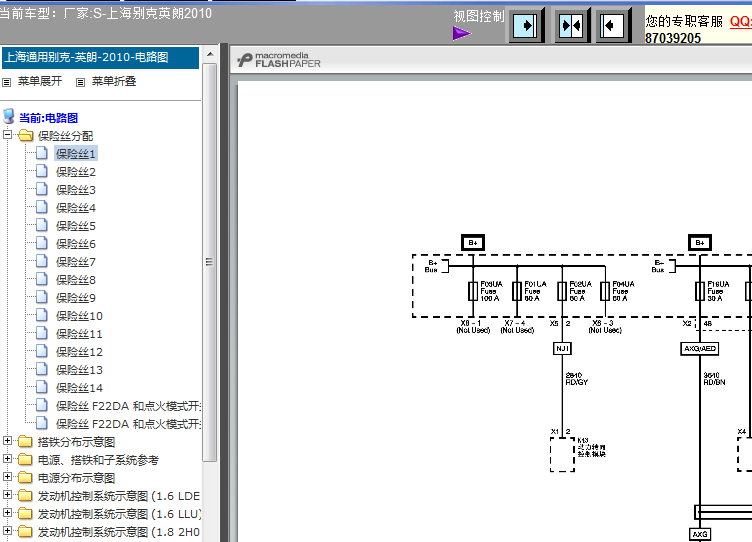Click the 3640 RD/BN wire label
The height and width of the screenshot is (542, 752).
click(714, 379)
